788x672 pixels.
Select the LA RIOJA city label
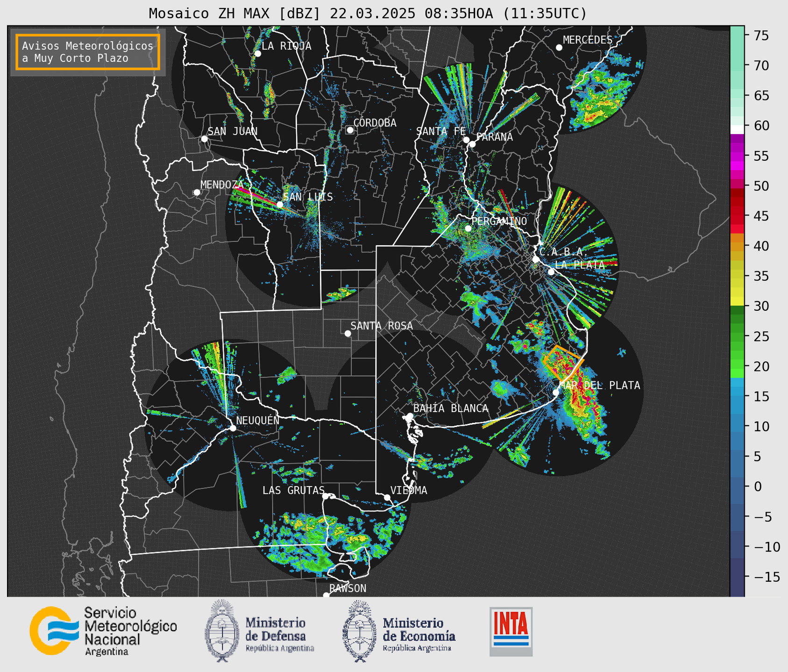click(x=286, y=46)
